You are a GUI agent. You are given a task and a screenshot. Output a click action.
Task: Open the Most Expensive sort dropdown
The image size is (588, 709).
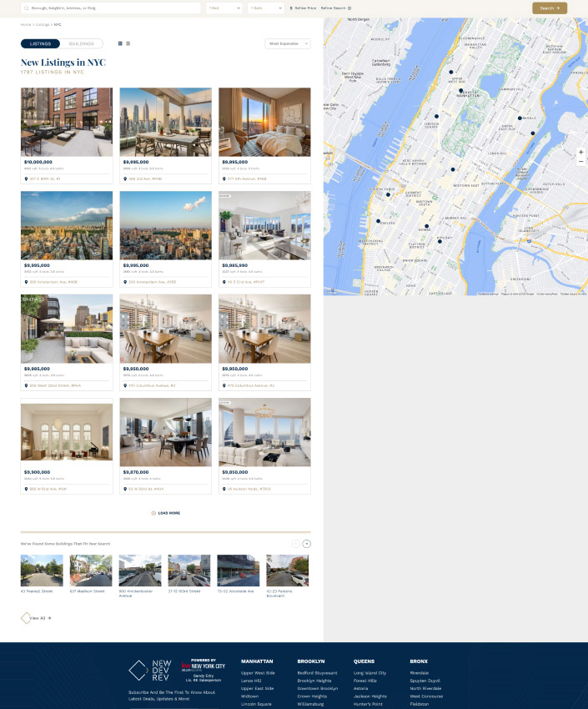288,43
